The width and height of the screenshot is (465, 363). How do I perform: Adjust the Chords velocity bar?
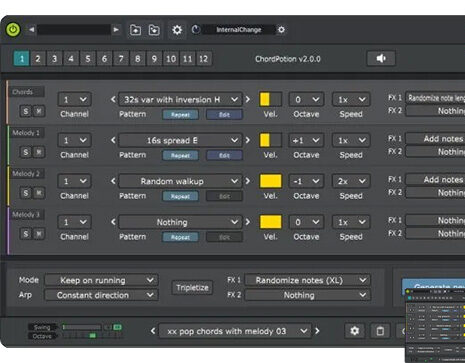pyautogui.click(x=270, y=99)
